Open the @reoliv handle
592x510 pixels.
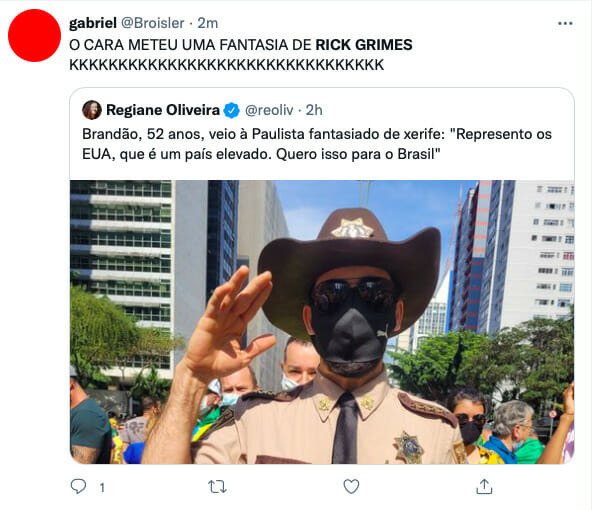click(x=269, y=110)
